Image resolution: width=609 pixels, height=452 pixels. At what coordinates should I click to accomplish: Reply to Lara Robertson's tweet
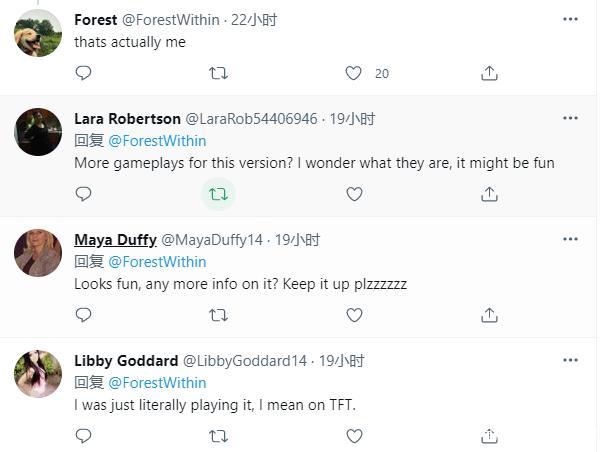(x=83, y=194)
